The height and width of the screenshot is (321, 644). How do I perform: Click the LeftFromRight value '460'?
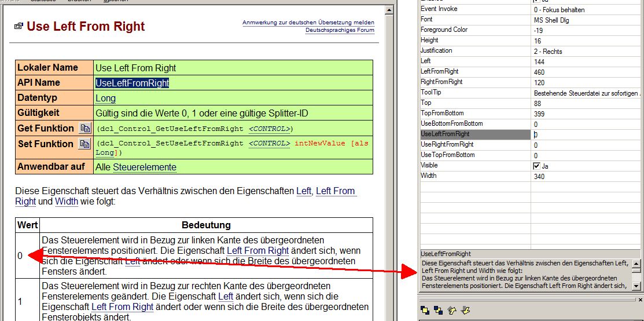(x=539, y=72)
